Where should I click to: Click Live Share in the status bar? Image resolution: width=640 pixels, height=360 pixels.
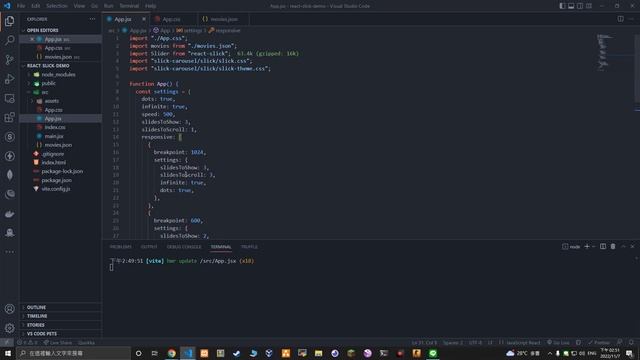click(58, 342)
